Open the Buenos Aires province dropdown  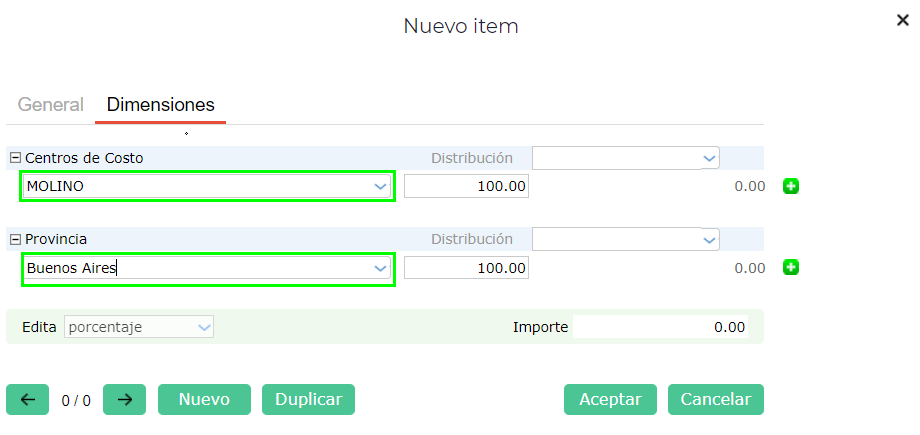[380, 268]
